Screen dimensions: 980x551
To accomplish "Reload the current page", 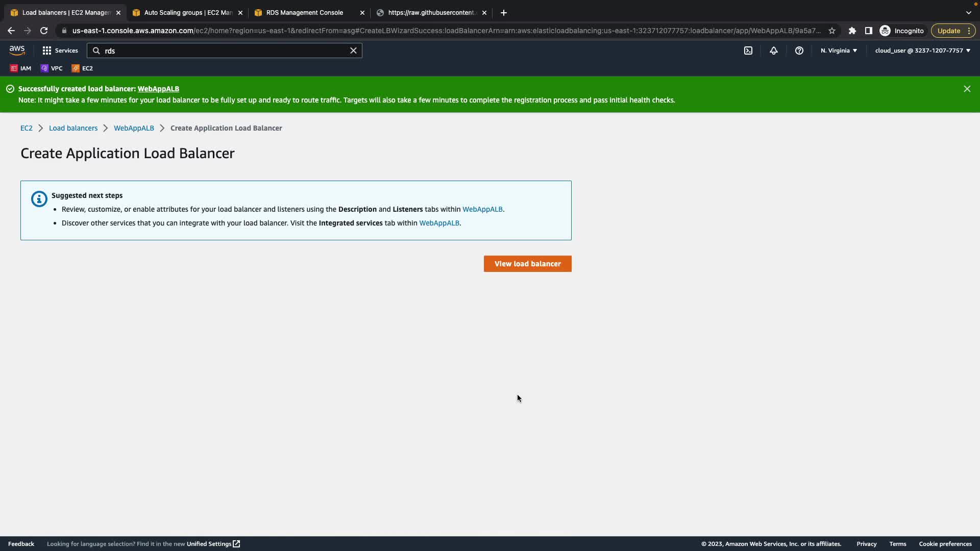I will (x=44, y=31).
